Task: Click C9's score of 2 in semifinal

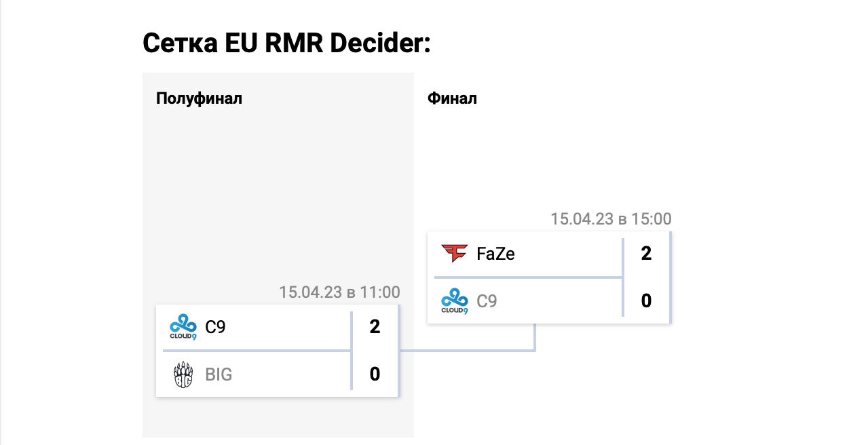Action: tap(375, 327)
